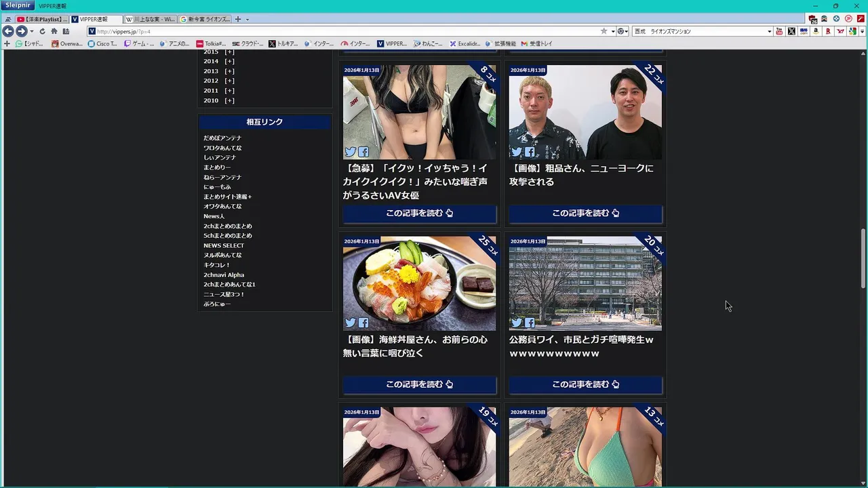Open the search box history dropdown

click(769, 31)
